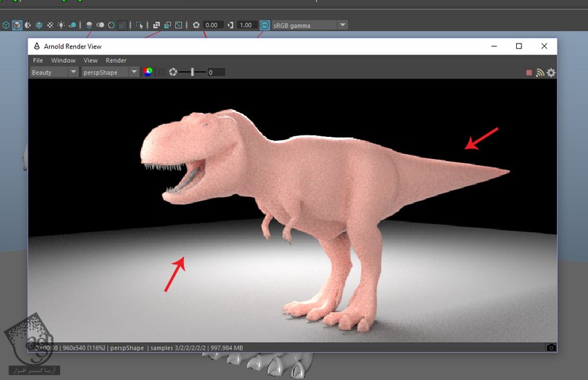The width and height of the screenshot is (588, 380).
Task: Click the render view exposure value field
Action: coord(217,73)
